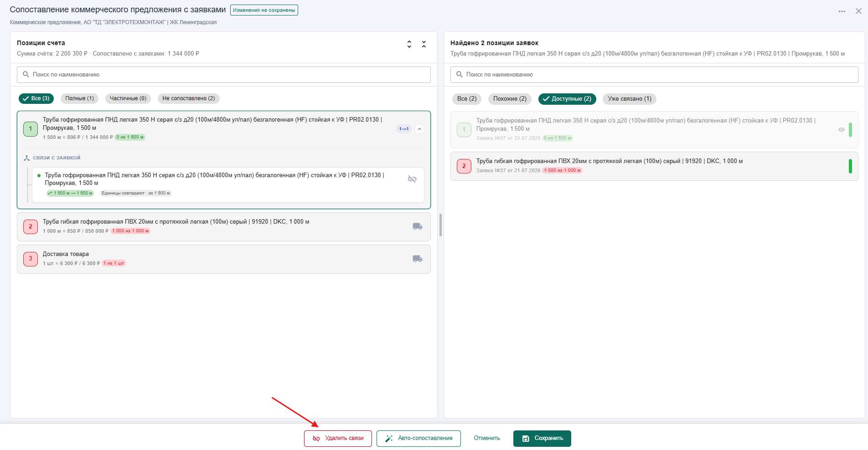Click request item 2 number badge
Image resolution: width=868 pixels, height=450 pixels.
click(x=464, y=166)
